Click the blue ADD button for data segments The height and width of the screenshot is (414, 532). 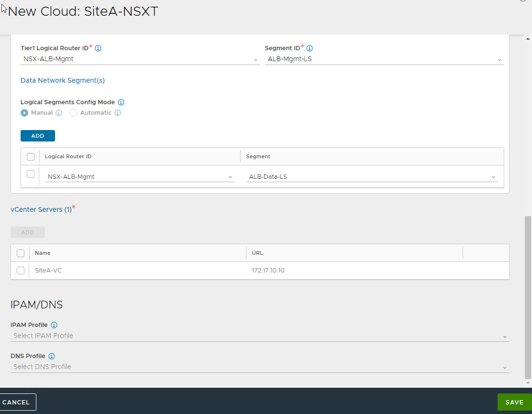click(38, 136)
